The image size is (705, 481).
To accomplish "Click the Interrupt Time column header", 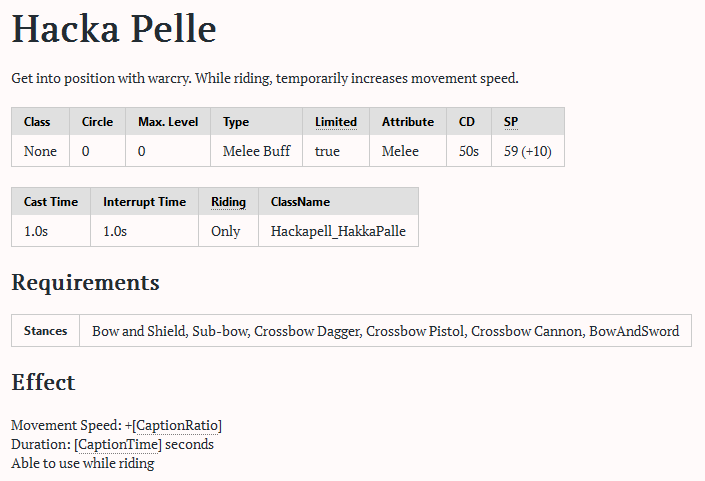I will pyautogui.click(x=145, y=202).
